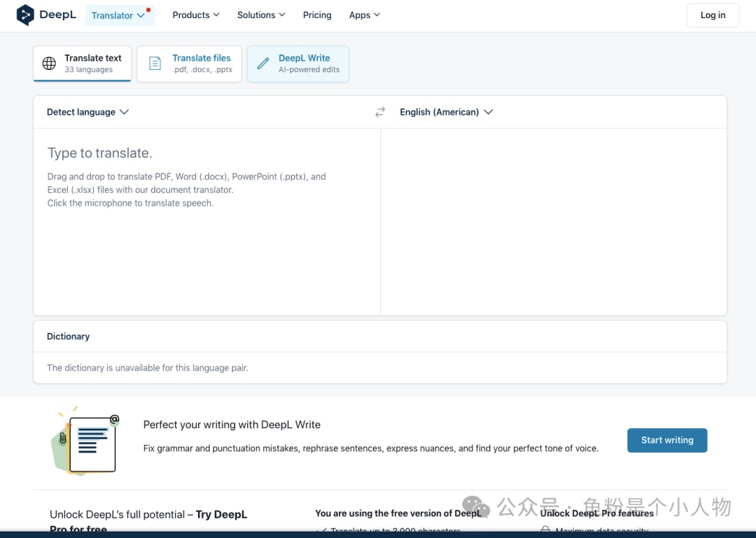Click the pencil icon in DeepL Write
The image size is (756, 538).
(x=263, y=63)
